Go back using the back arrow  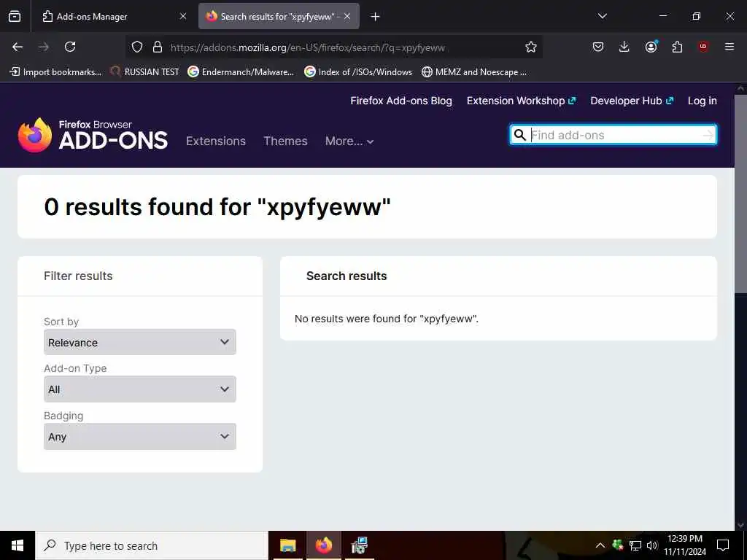click(18, 47)
